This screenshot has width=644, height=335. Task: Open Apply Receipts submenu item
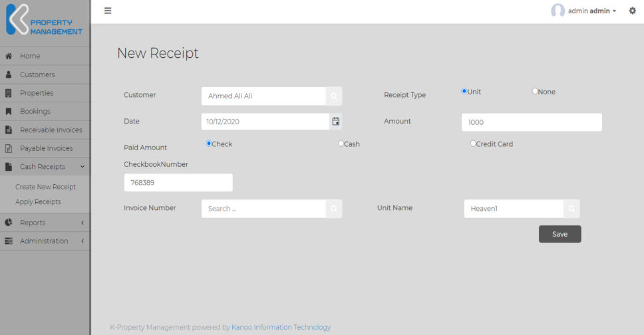[x=38, y=202]
